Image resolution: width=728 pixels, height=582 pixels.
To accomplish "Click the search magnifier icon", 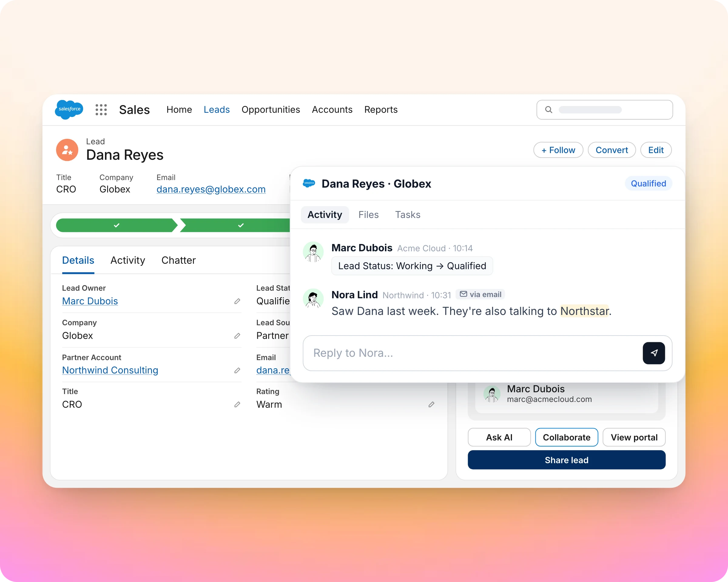I will click(x=549, y=110).
